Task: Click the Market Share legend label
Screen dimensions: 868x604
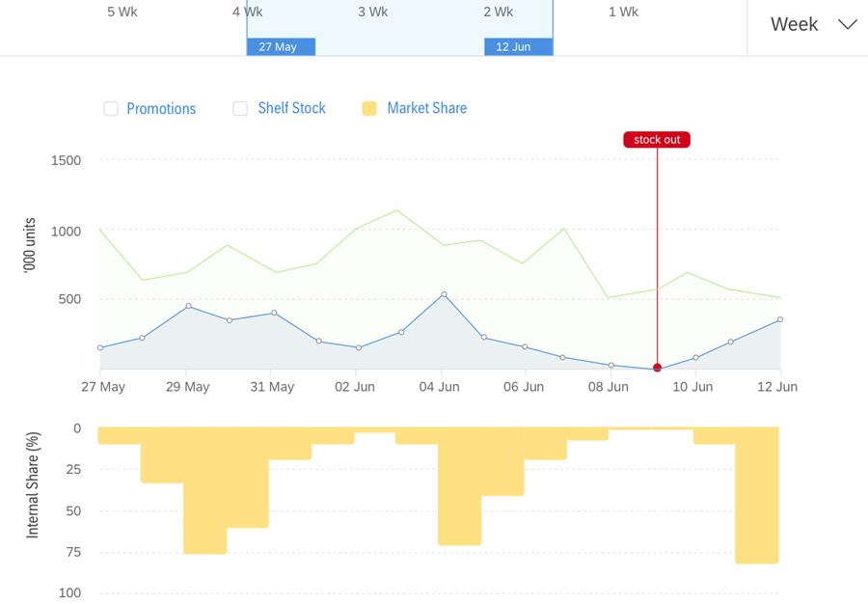Action: pyautogui.click(x=427, y=108)
